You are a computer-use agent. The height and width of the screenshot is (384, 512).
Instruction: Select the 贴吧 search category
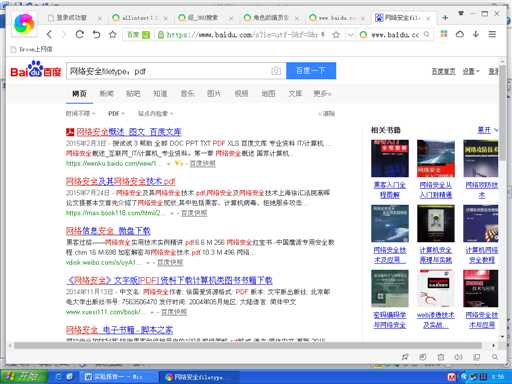tap(133, 94)
